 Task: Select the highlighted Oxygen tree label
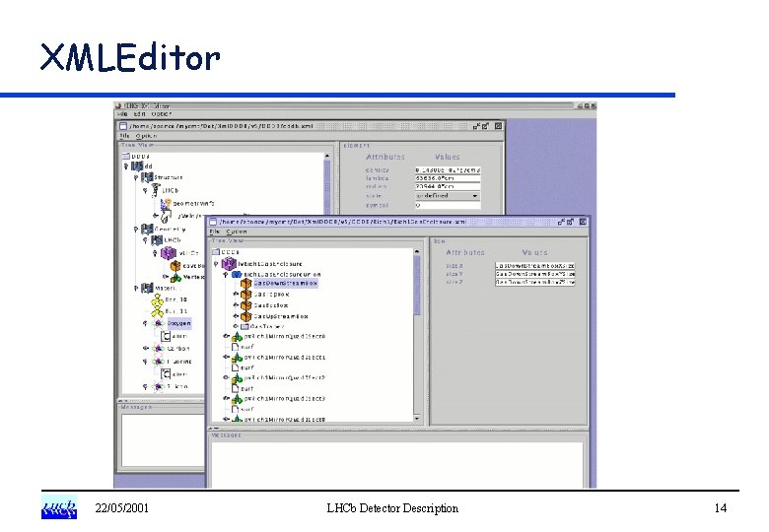(x=179, y=323)
